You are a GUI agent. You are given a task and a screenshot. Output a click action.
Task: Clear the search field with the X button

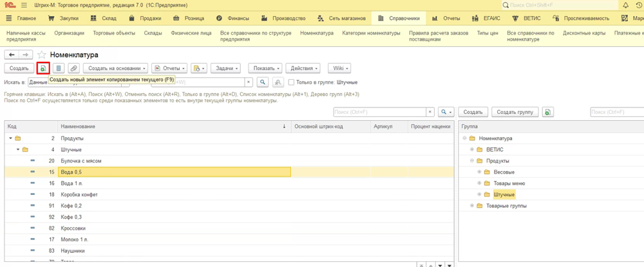coord(249,82)
